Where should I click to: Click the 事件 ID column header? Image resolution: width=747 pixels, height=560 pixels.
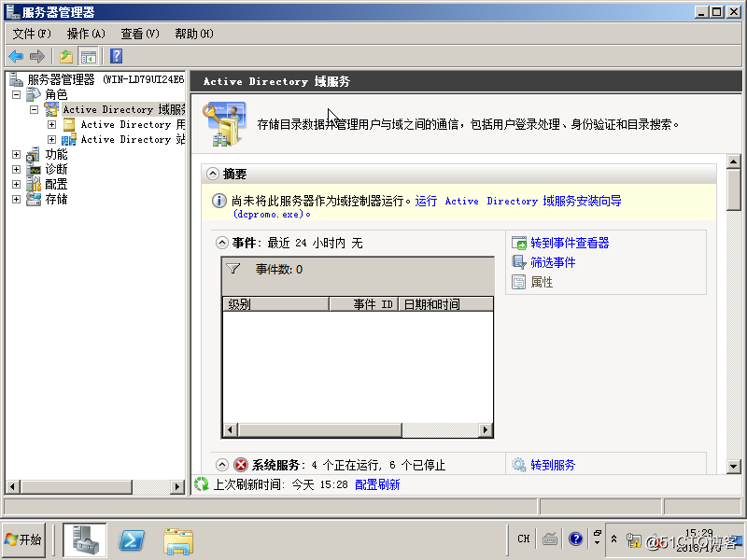coord(363,304)
